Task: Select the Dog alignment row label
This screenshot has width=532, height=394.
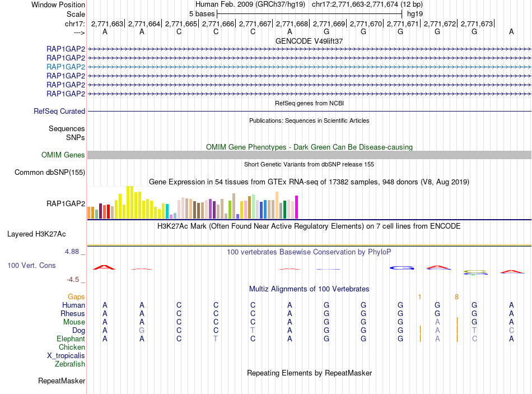Action: 79,331
